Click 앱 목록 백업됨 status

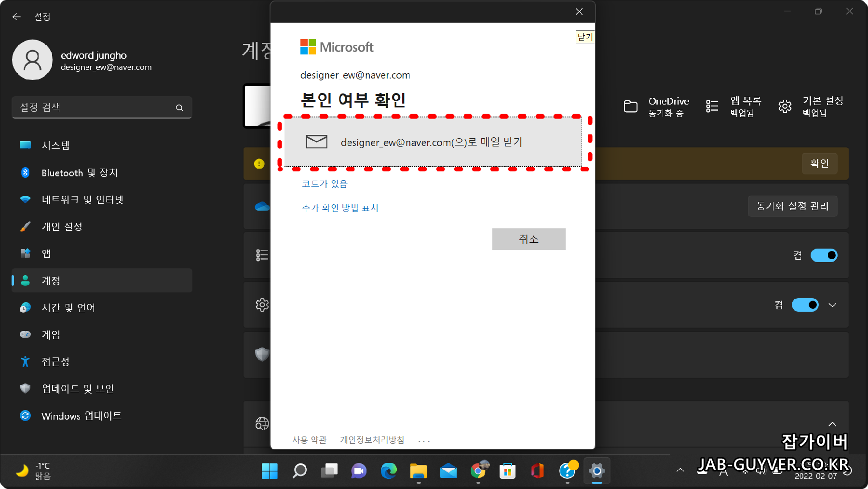coord(733,107)
